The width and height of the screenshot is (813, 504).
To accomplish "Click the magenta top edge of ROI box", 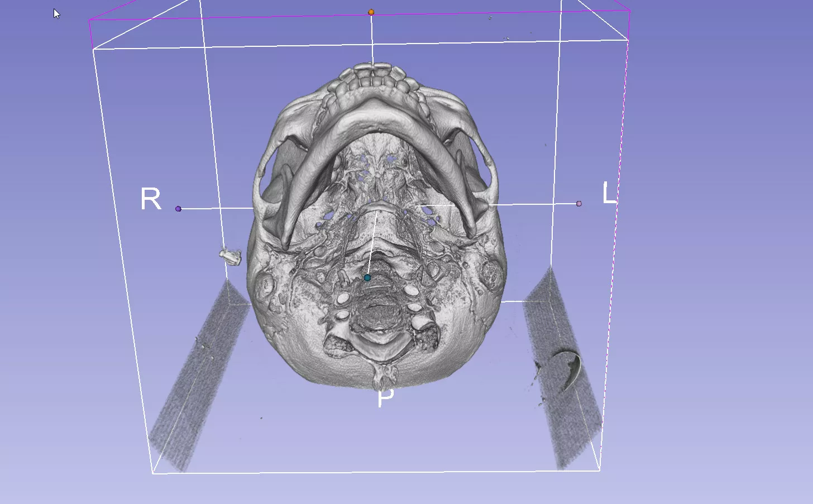I will pos(223,17).
